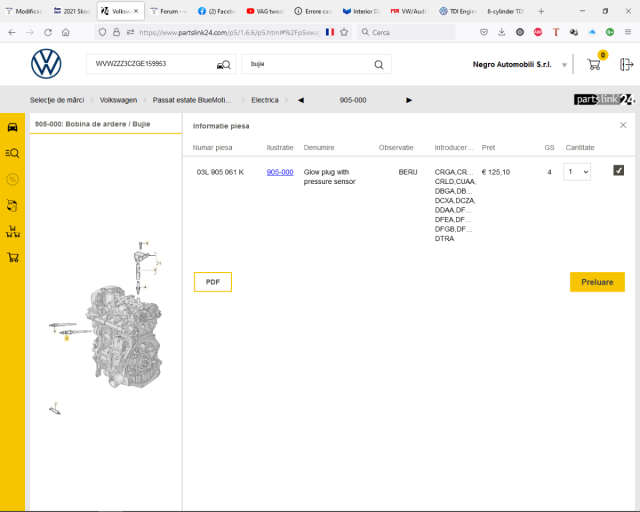Image resolution: width=640 pixels, height=512 pixels.
Task: Click the logout door icon
Action: point(627,64)
